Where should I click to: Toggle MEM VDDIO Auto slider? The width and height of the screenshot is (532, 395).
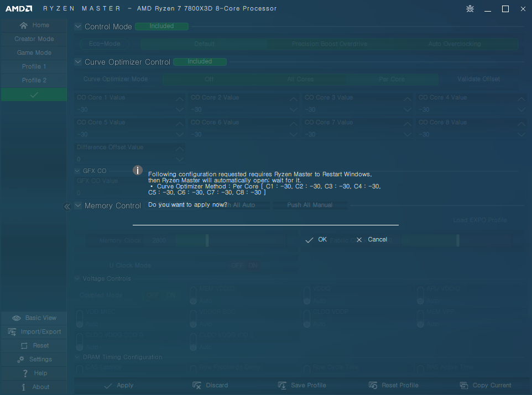194,296
